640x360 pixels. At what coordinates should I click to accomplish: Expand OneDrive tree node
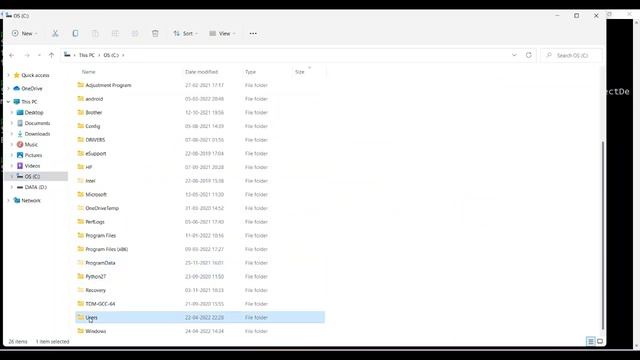(x=9, y=88)
